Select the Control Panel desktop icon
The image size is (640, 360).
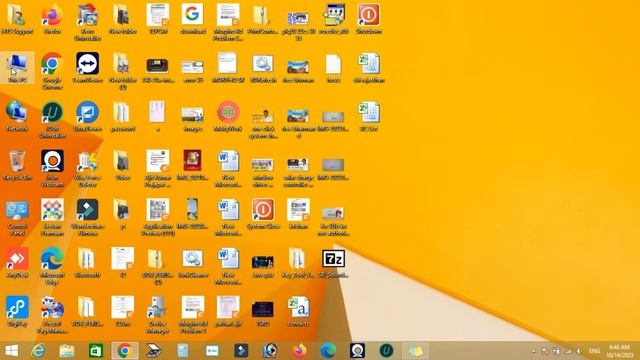coord(17,217)
